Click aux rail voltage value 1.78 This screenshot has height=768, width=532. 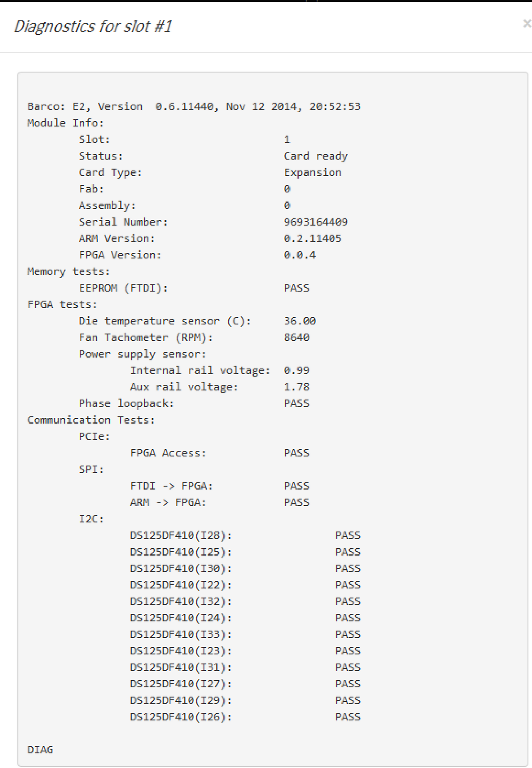click(x=296, y=387)
